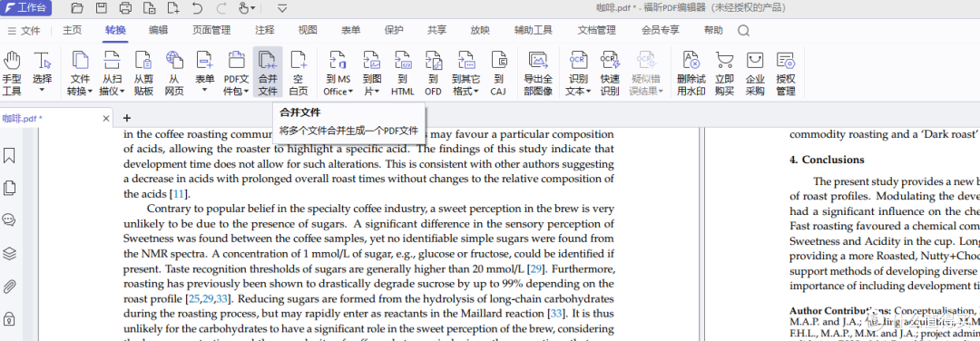
Task: Click the '4. Conclusions' heading text
Action: pos(827,160)
